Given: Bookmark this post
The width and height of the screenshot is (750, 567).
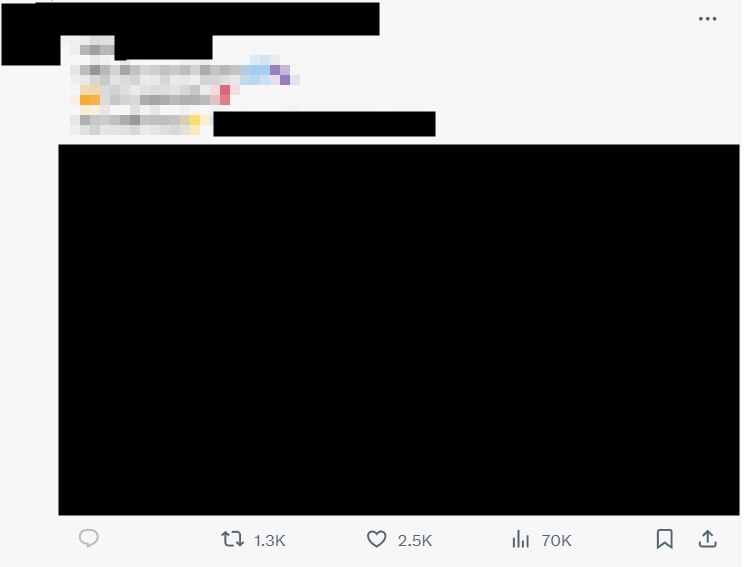Looking at the screenshot, I should pos(664,539).
